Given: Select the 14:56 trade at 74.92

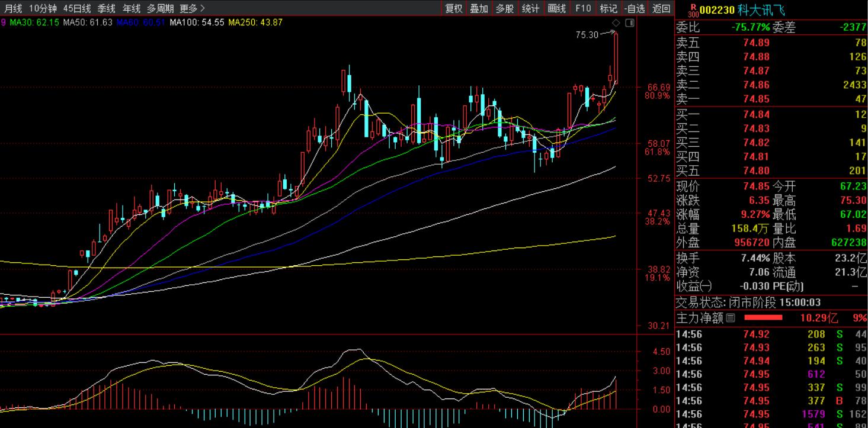Looking at the screenshot, I should [x=771, y=334].
